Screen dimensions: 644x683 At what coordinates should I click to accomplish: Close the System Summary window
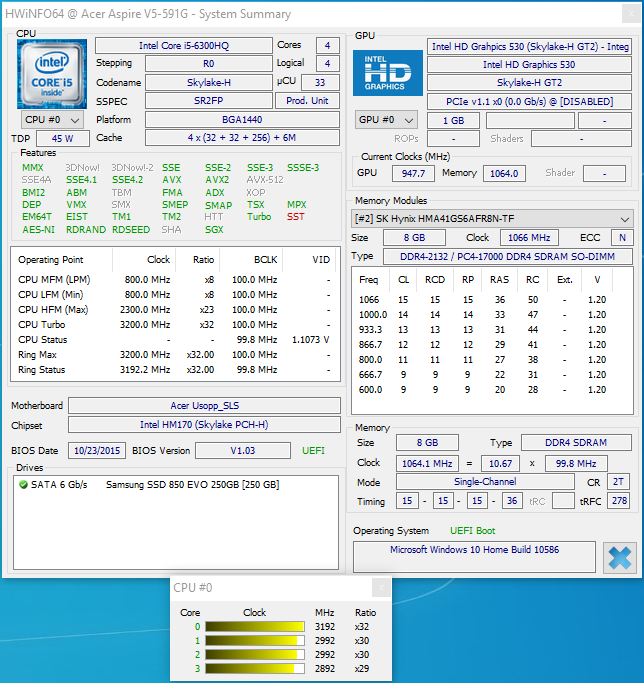pos(631,14)
